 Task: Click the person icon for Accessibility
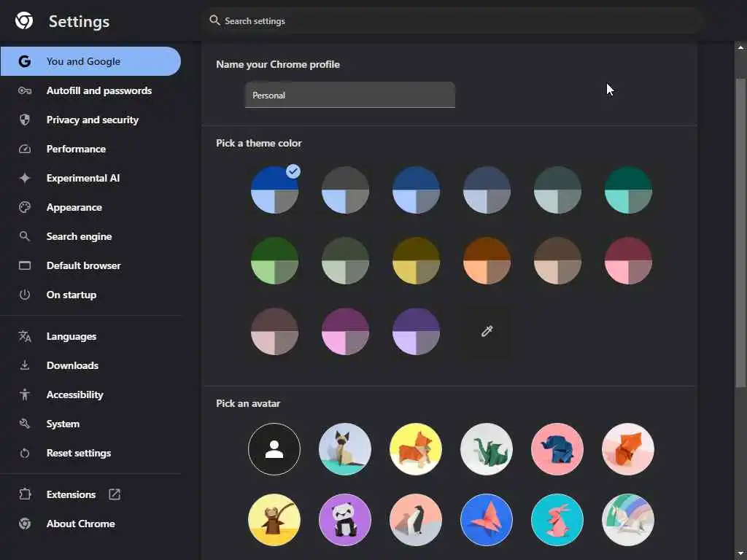coord(25,394)
